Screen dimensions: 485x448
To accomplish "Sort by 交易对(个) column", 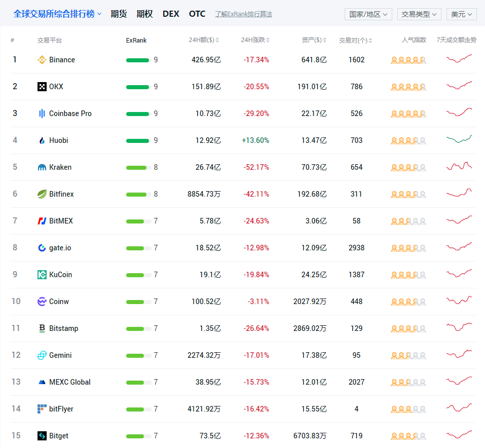I will click(355, 40).
